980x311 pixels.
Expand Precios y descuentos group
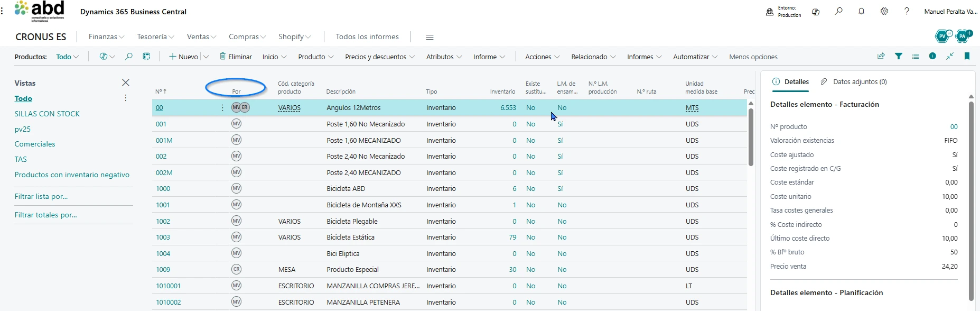(x=379, y=57)
